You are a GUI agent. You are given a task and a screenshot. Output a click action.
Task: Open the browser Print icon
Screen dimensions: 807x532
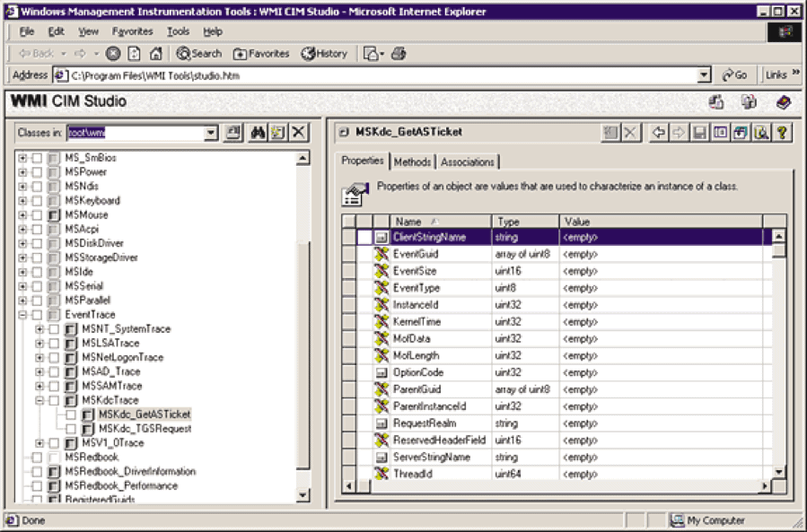coord(399,54)
